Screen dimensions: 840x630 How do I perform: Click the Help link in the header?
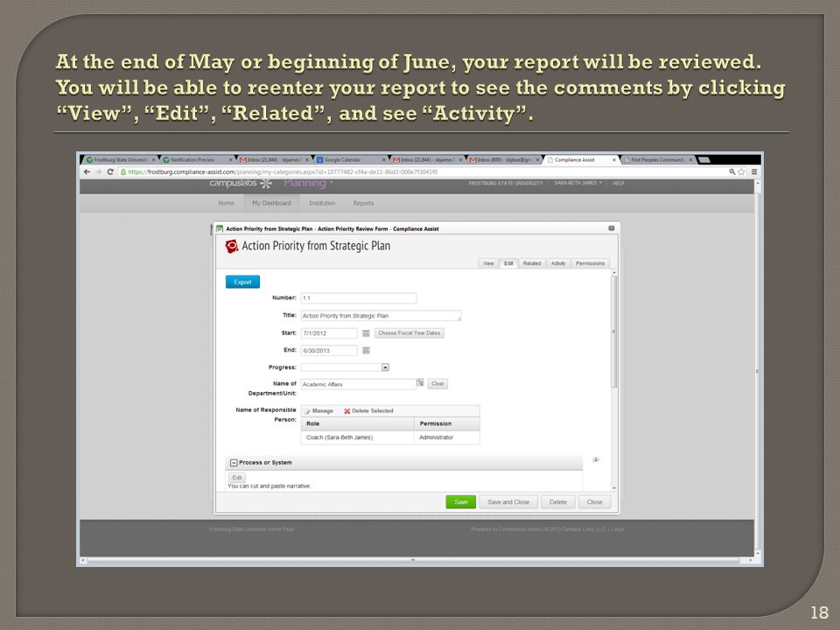[x=619, y=183]
